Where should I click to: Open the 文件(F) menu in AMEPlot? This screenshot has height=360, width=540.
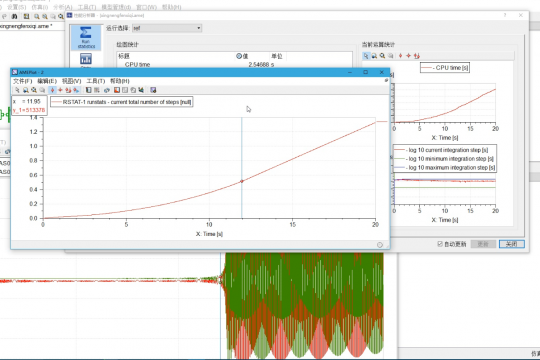point(22,81)
